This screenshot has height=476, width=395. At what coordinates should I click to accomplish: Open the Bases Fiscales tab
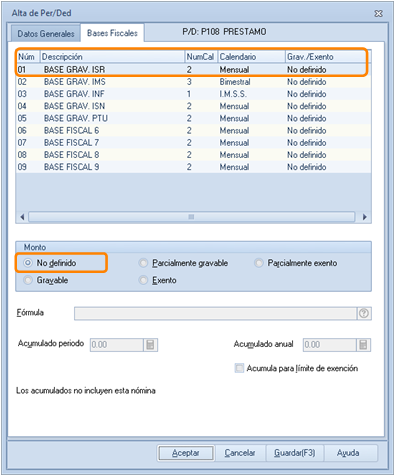tap(112, 33)
